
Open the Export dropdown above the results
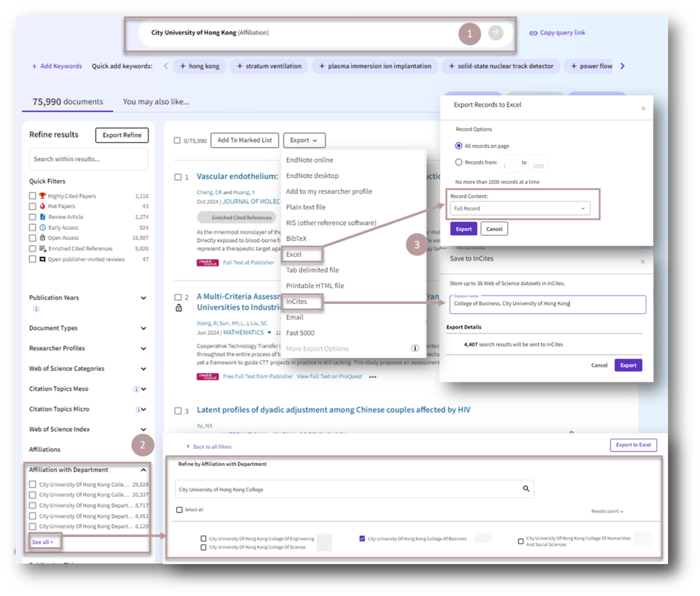click(x=304, y=140)
